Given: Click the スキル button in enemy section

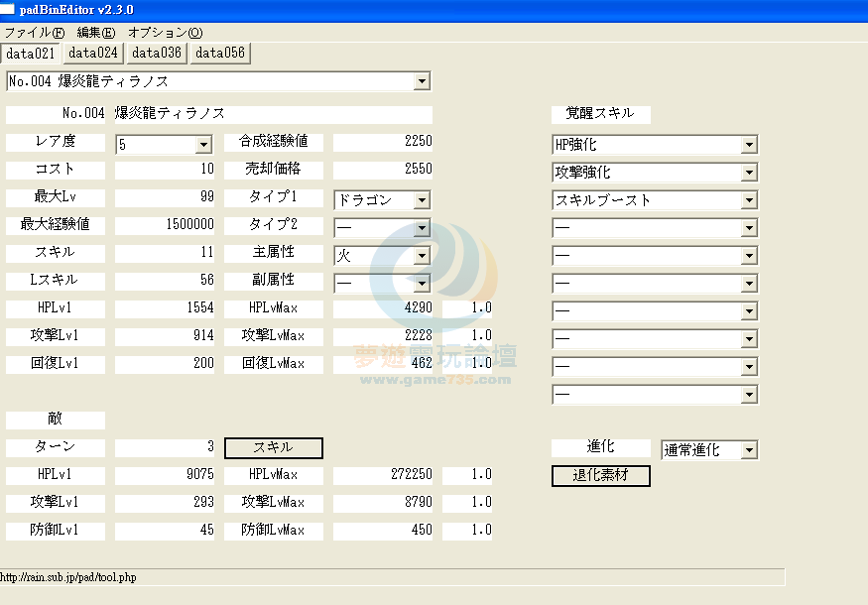Looking at the screenshot, I should coord(273,447).
